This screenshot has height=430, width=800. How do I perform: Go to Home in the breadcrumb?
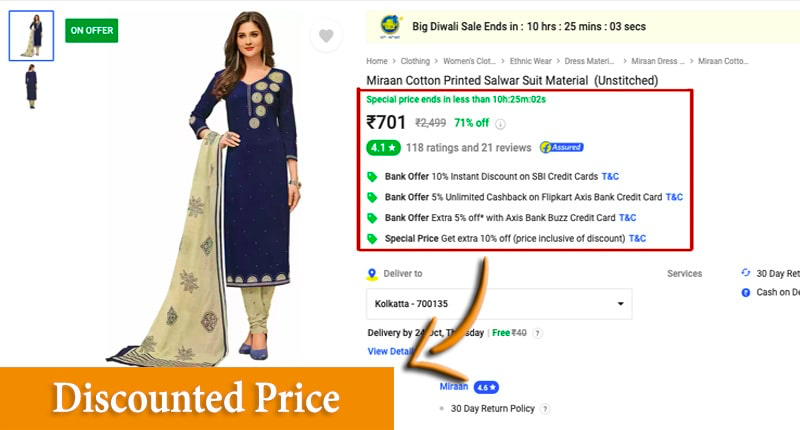(x=377, y=61)
